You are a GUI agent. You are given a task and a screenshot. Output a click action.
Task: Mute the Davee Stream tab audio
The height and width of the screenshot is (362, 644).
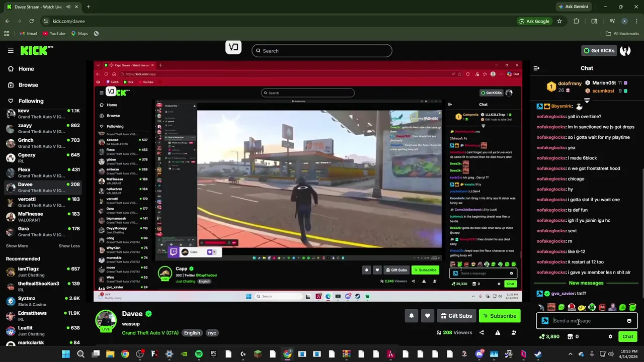68,7
